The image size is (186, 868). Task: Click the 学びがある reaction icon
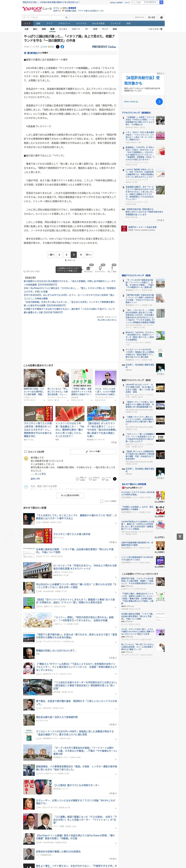point(89,268)
